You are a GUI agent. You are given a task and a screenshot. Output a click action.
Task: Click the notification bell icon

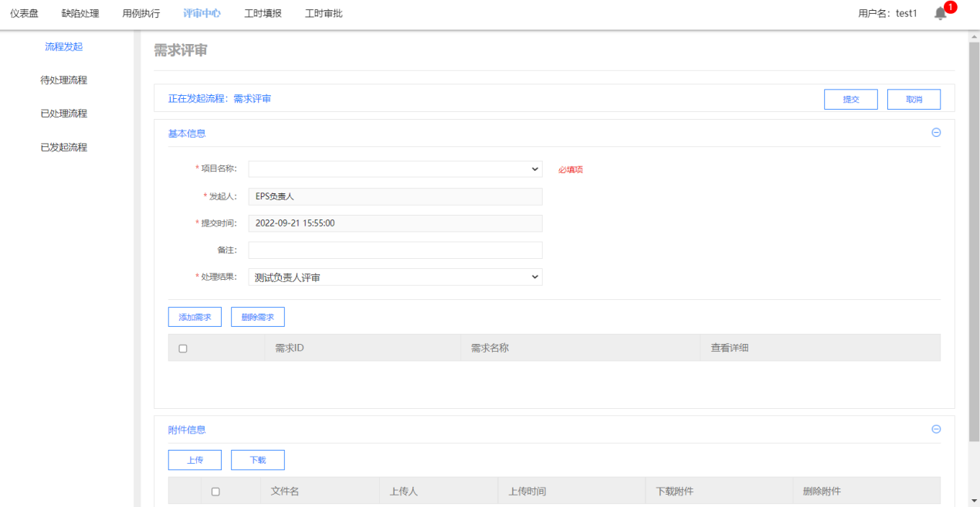coord(940,13)
